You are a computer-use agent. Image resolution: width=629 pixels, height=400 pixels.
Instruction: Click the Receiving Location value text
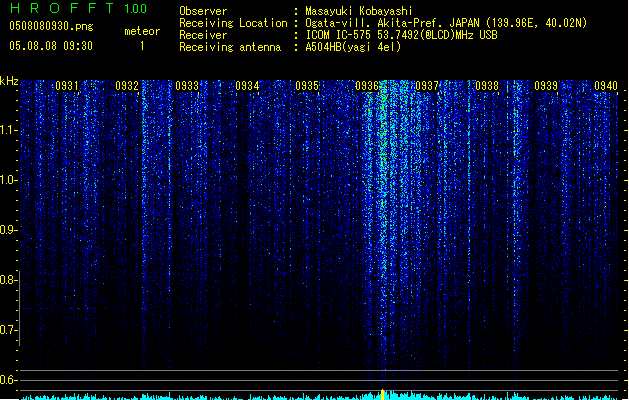click(446, 23)
